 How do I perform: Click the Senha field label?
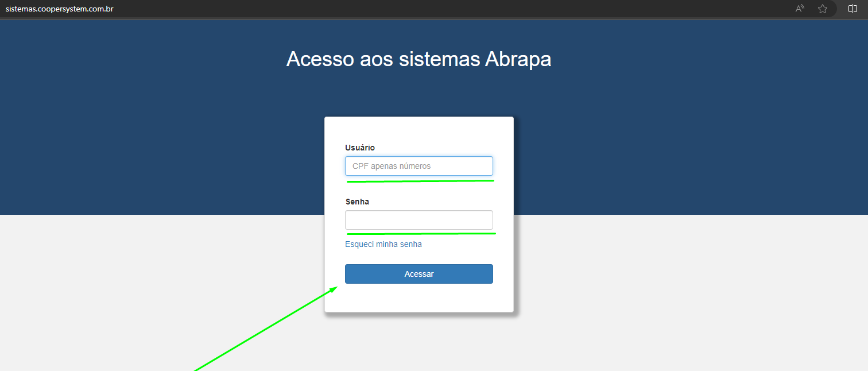pyautogui.click(x=357, y=202)
